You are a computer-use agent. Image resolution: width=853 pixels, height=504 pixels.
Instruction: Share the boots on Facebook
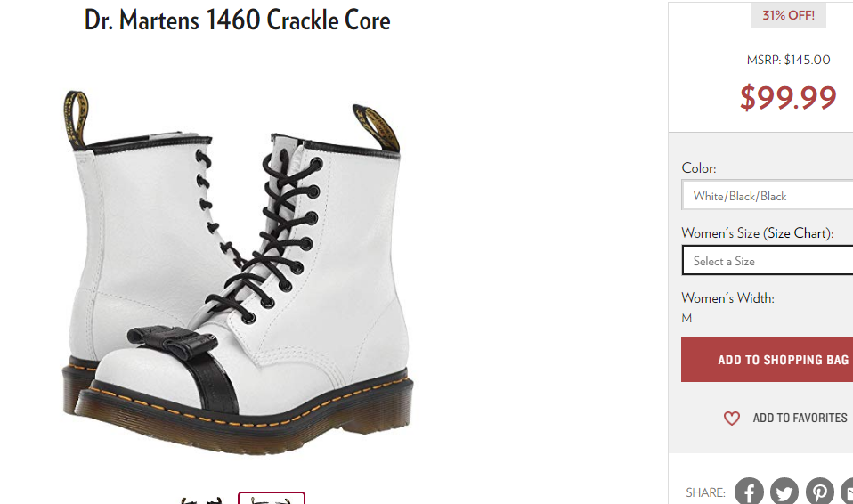coord(749,491)
